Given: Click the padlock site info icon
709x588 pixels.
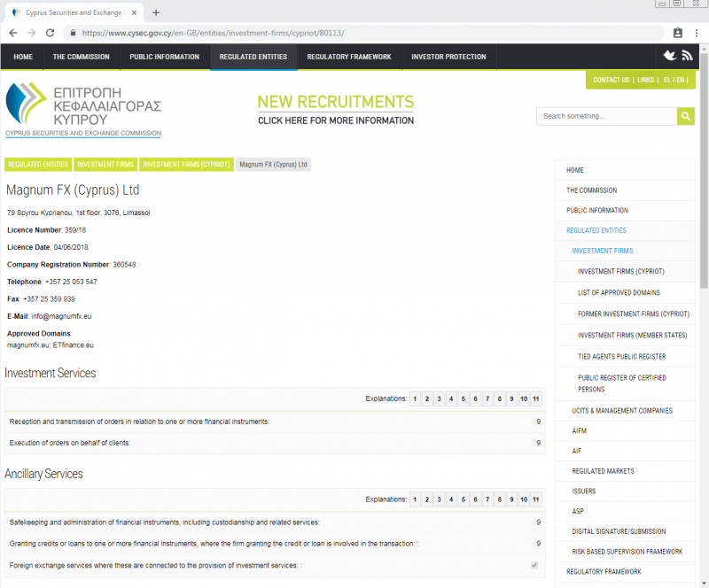Looking at the screenshot, I should [73, 33].
